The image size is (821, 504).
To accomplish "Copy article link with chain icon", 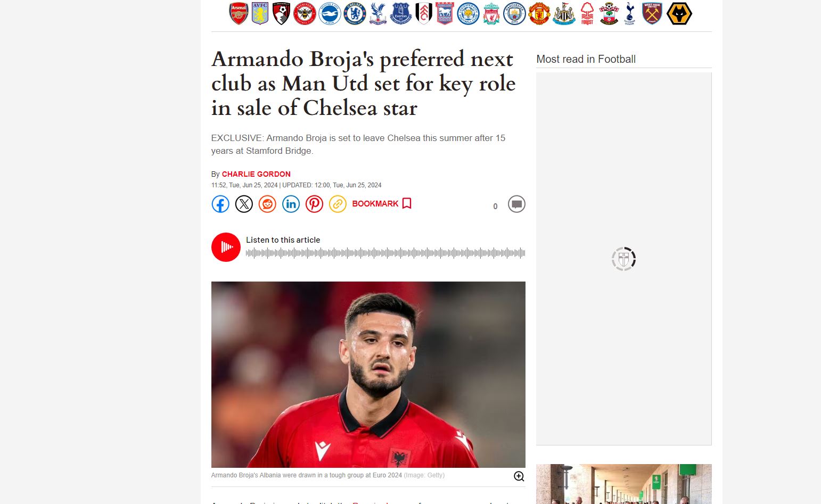I will (x=338, y=204).
